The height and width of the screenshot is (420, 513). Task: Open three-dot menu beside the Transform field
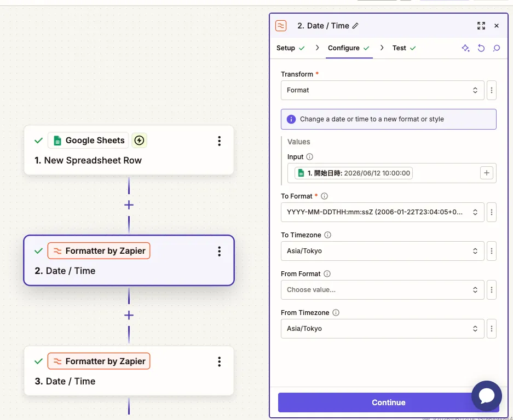(x=492, y=90)
